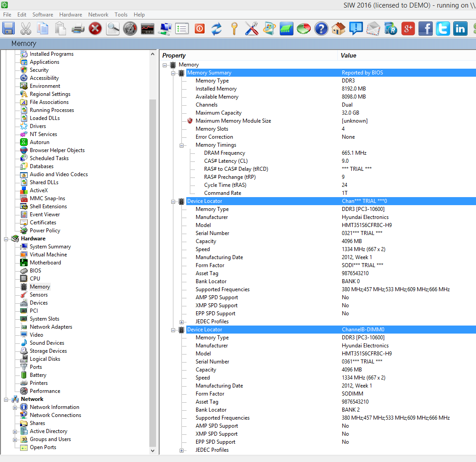Click the Save floppy disk toolbar icon
The height and width of the screenshot is (462, 476).
point(8,29)
